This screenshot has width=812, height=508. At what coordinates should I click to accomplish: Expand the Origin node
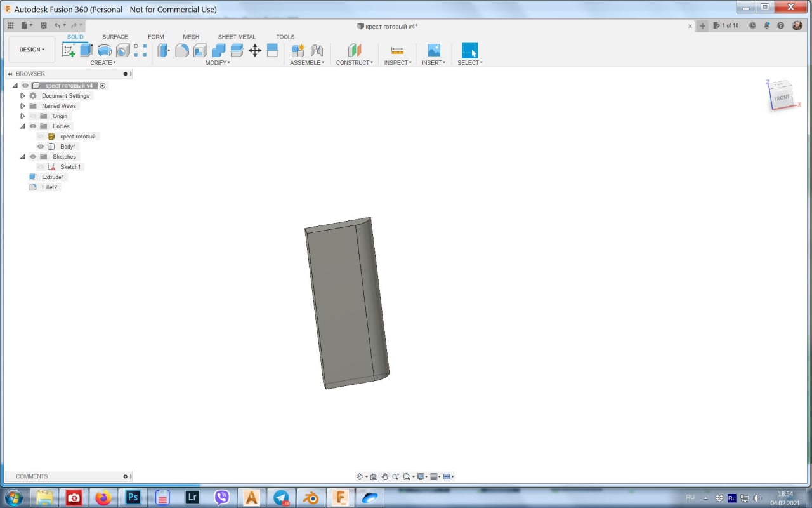click(23, 116)
